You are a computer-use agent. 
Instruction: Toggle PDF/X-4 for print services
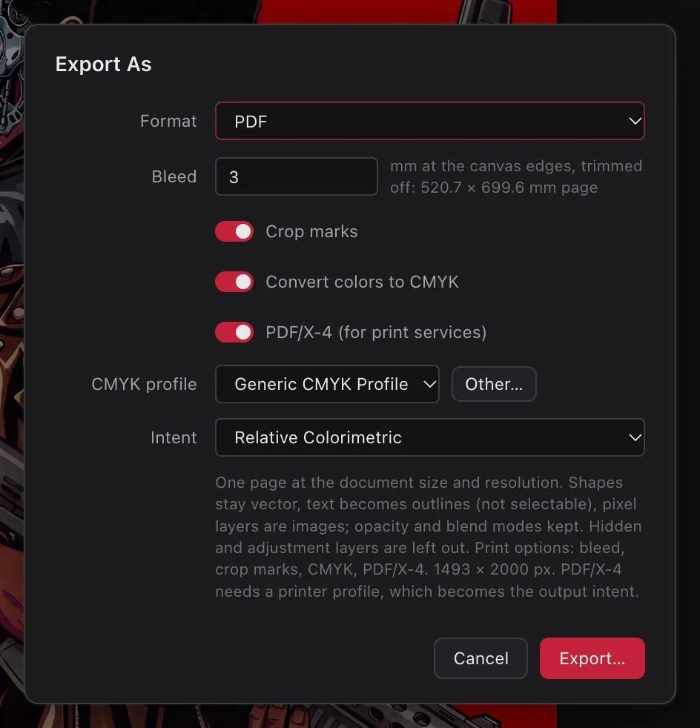point(234,332)
